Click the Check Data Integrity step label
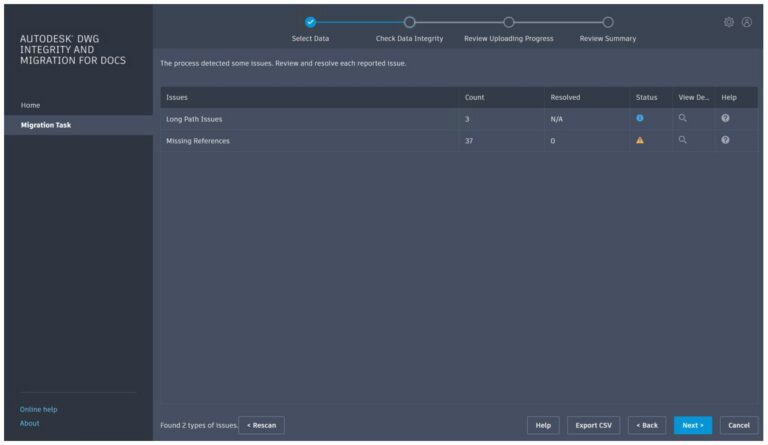The height and width of the screenshot is (445, 768). tap(409, 39)
